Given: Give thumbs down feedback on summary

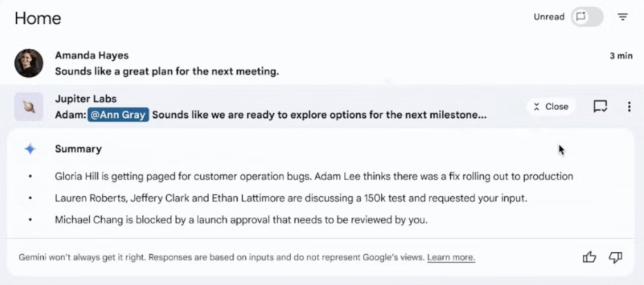Looking at the screenshot, I should (x=615, y=257).
